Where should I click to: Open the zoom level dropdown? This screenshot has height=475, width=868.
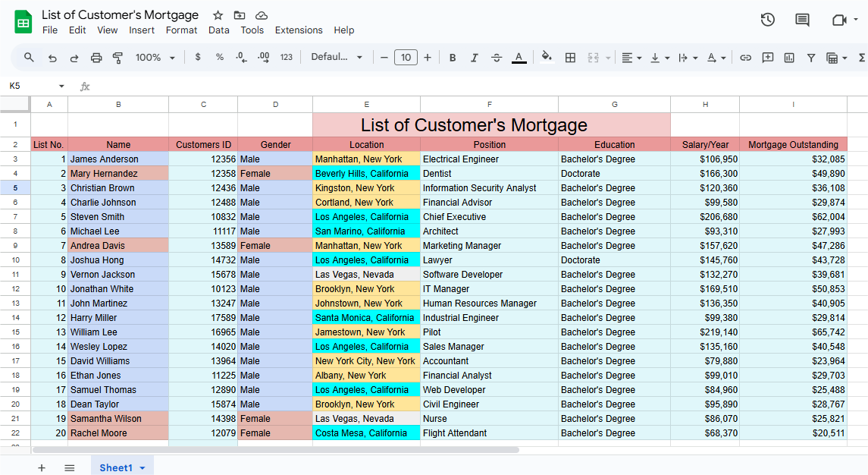(155, 58)
